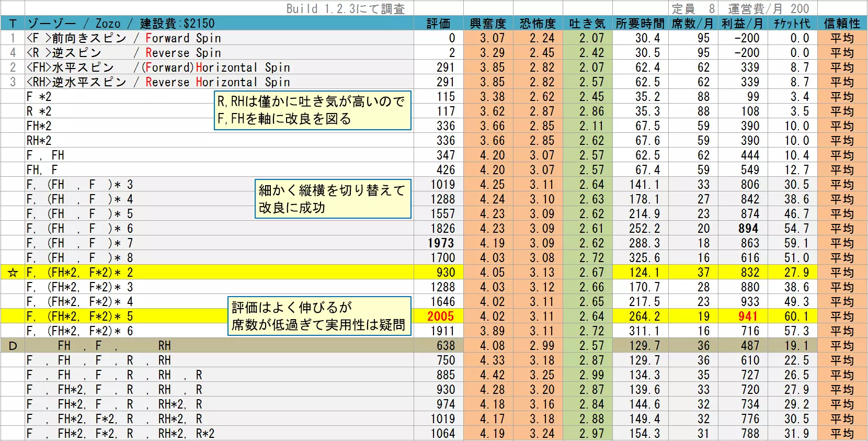868x441 pixels.
Task: Open the note 細かく縦横を切り替えて改良に成功
Action: 333,199
